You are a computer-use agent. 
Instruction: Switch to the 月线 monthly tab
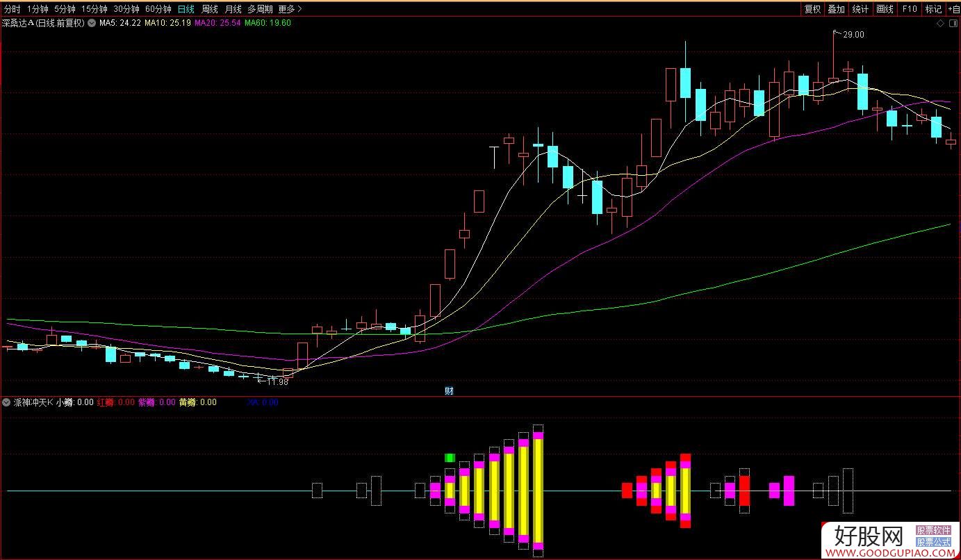pos(233,9)
